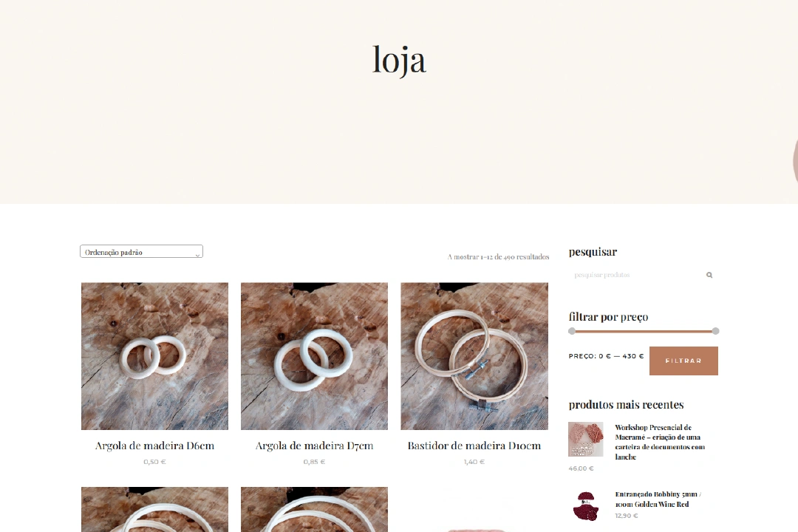The height and width of the screenshot is (532, 798).
Task: Click the dropdown arrow in the sorting box
Action: pos(197,255)
